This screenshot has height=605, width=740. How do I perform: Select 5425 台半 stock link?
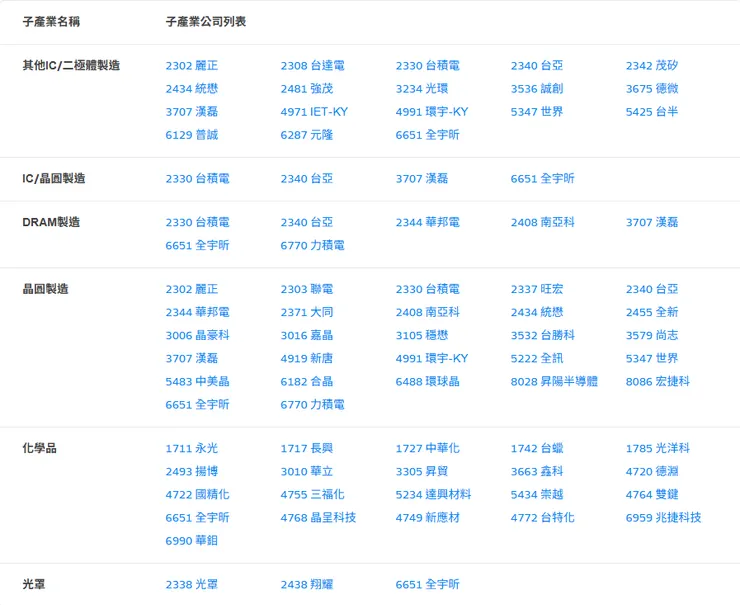[x=652, y=112]
